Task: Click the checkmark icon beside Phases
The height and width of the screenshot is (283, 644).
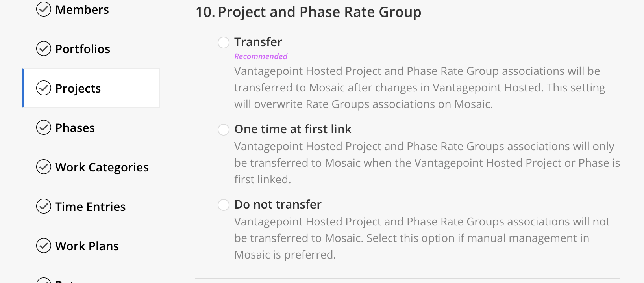Action: pyautogui.click(x=44, y=127)
